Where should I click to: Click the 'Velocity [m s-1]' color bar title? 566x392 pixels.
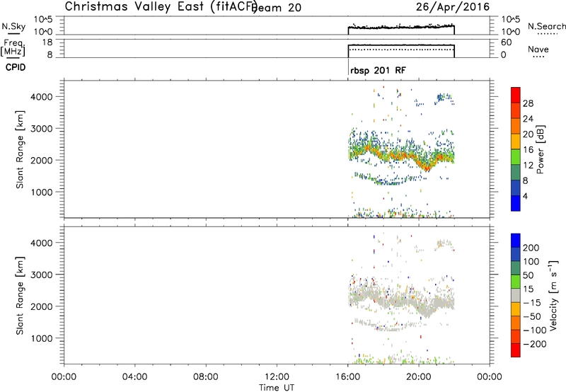(x=553, y=295)
